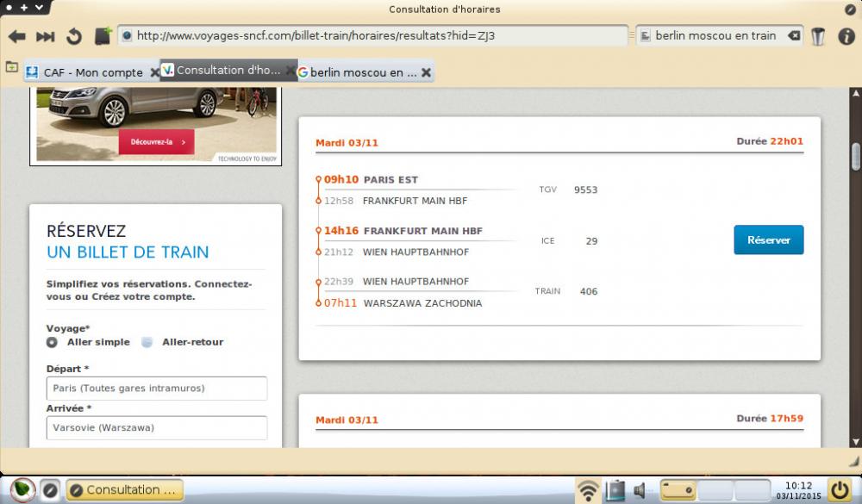
Task: Open the Wi-Fi network tray icon
Action: tap(588, 489)
